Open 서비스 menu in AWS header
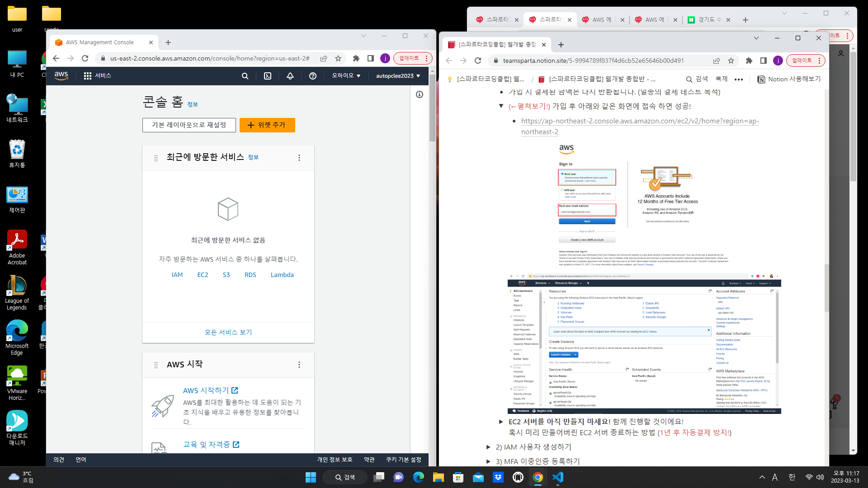The height and width of the screenshot is (488, 868). coord(98,76)
